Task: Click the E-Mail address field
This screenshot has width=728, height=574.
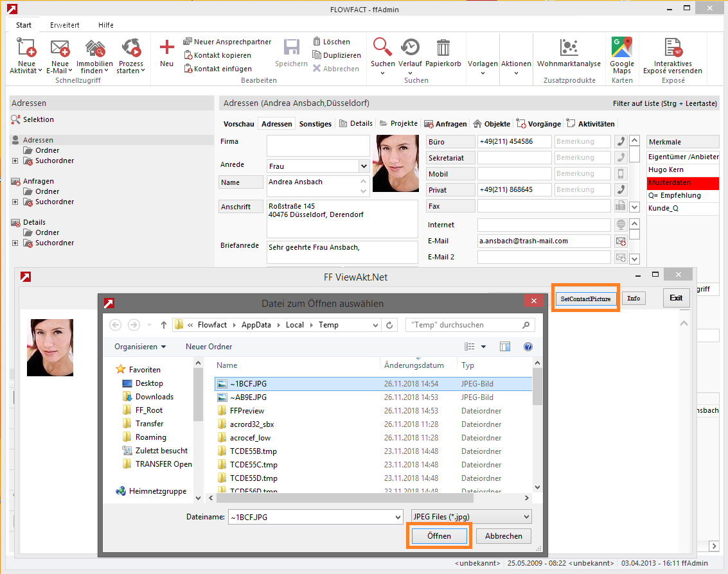Action: coord(544,241)
